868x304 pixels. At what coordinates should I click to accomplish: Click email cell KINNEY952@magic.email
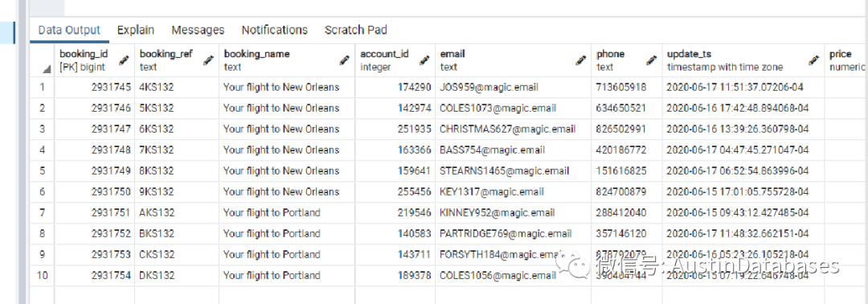(513, 212)
